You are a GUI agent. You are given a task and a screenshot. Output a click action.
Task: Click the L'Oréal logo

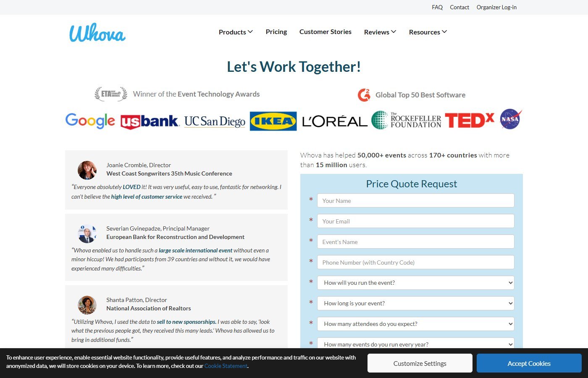[x=334, y=121]
